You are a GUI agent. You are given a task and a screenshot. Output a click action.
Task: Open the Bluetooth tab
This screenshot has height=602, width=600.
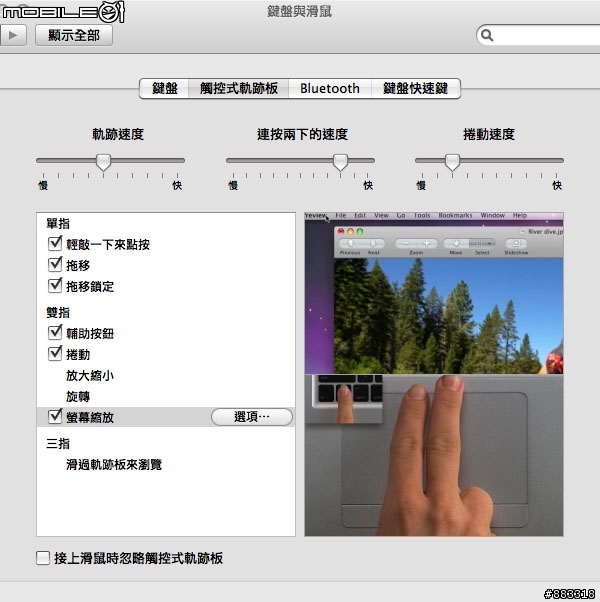coord(330,88)
